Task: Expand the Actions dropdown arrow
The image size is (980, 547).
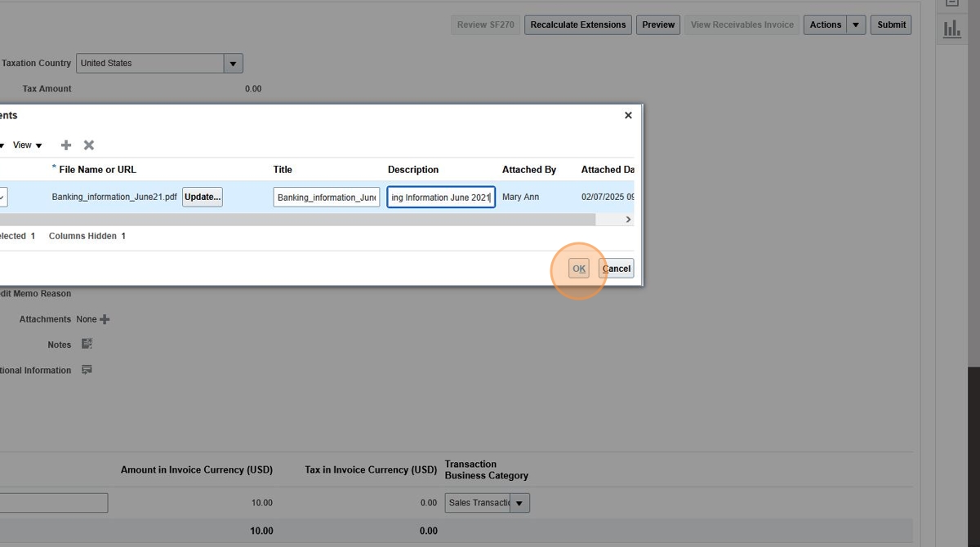Action: click(x=856, y=24)
